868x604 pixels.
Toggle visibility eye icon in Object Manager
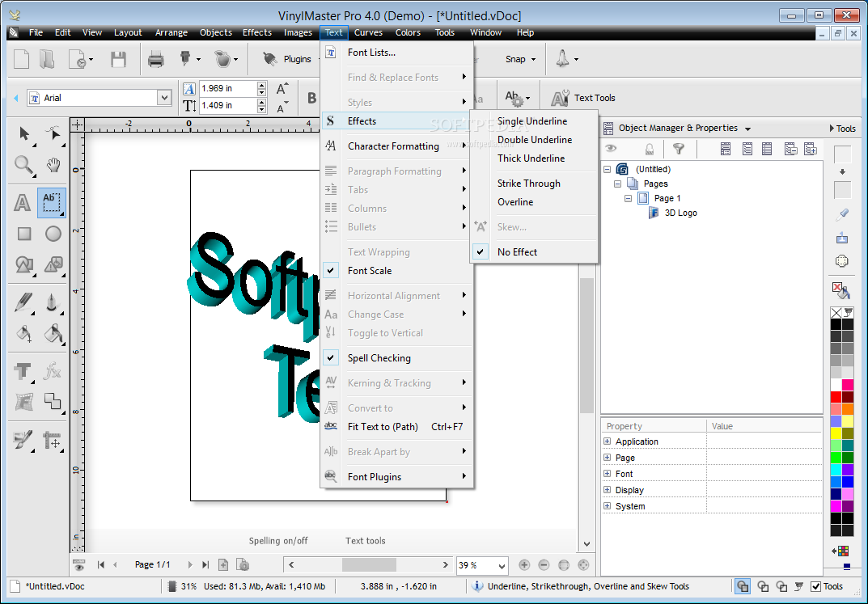point(611,148)
